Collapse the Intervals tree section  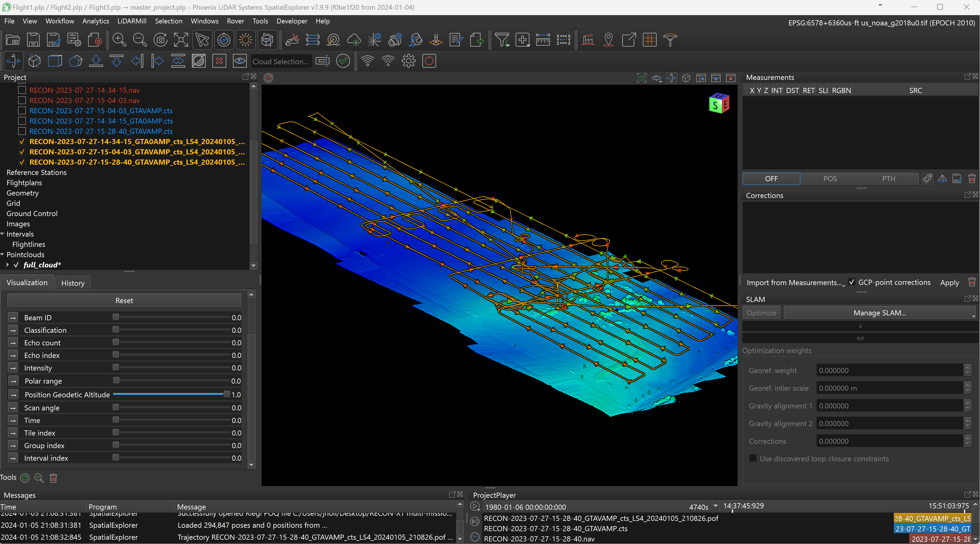pyautogui.click(x=3, y=234)
